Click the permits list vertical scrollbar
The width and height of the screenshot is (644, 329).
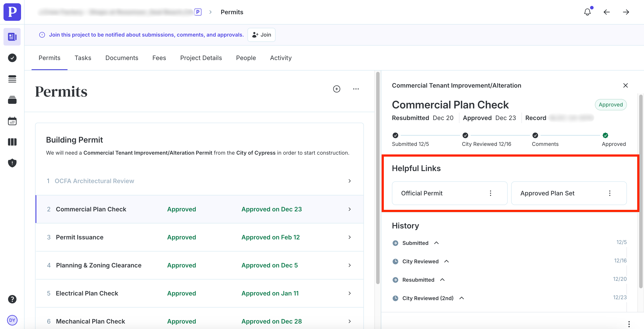(377, 177)
